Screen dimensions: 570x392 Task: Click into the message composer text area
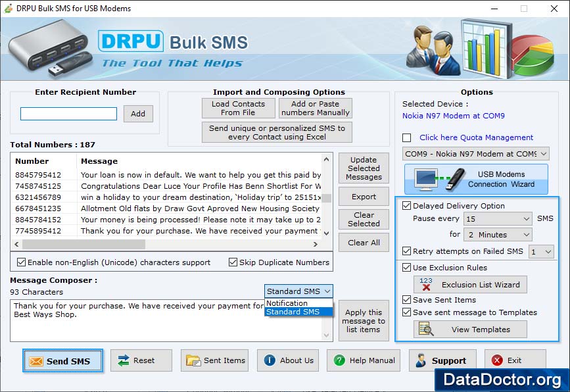pos(166,320)
